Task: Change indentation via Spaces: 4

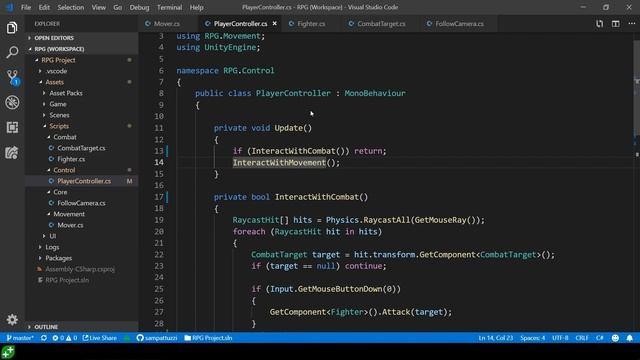Action: pyautogui.click(x=532, y=338)
